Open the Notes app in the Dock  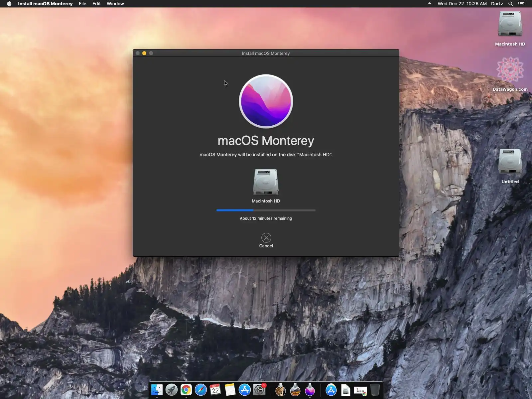230,390
